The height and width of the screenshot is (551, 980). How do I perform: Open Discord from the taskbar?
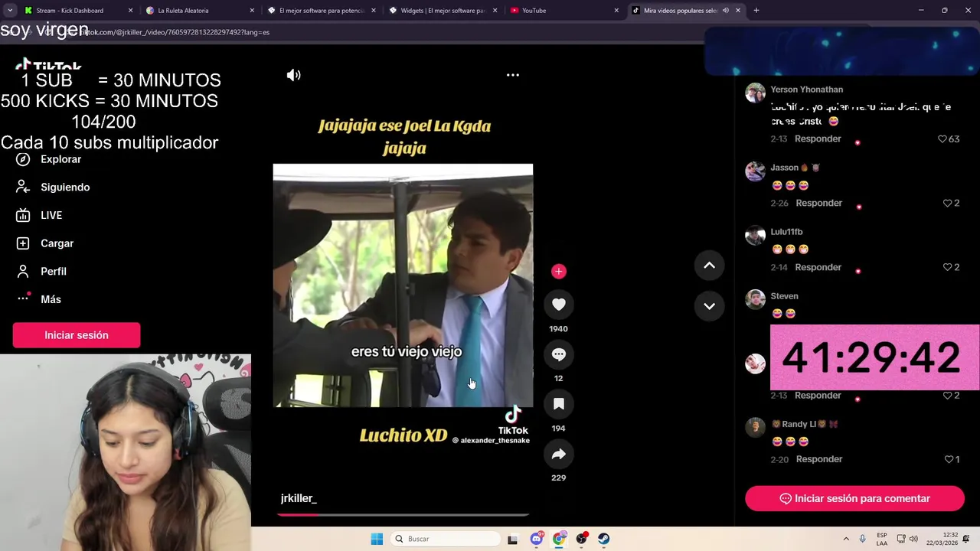537,539
